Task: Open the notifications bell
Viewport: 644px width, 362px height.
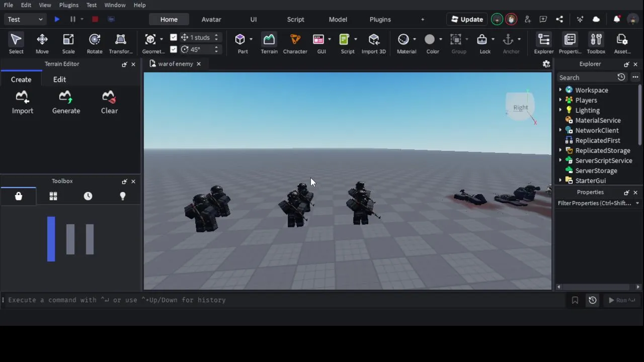Action: [x=617, y=19]
